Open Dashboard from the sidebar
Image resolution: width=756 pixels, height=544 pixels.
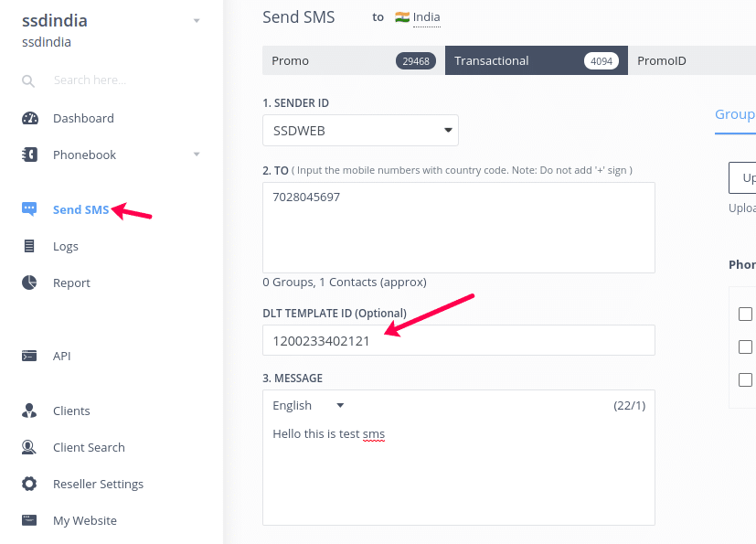pyautogui.click(x=83, y=118)
